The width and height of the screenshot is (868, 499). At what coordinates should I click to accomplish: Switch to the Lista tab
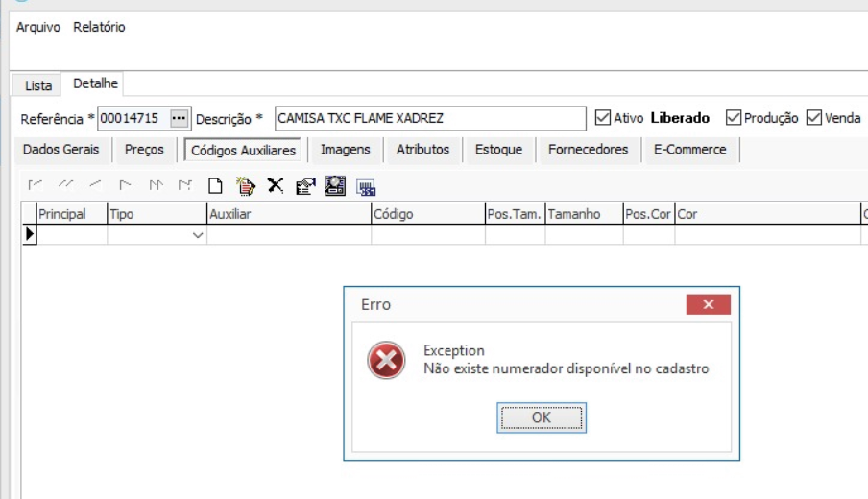pos(38,85)
